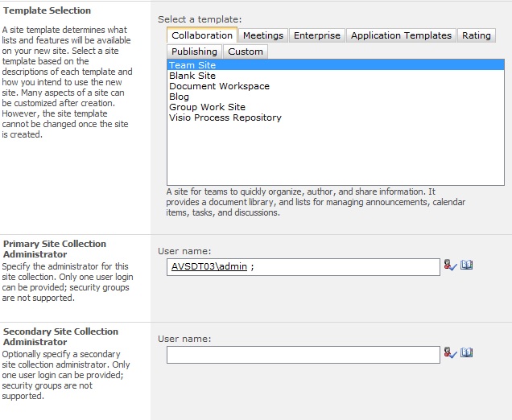This screenshot has width=512, height=420.
Task: Go to the Rating tab
Action: pos(477,35)
